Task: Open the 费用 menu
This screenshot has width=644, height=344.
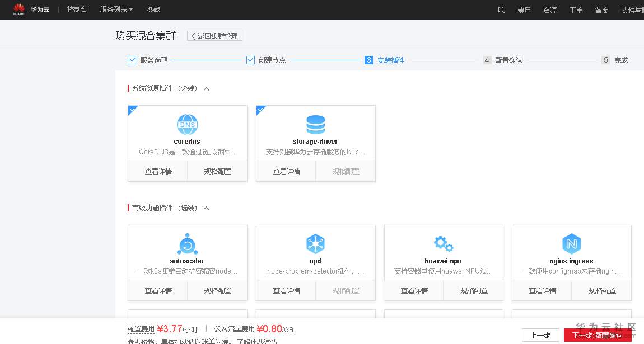Action: pos(524,10)
